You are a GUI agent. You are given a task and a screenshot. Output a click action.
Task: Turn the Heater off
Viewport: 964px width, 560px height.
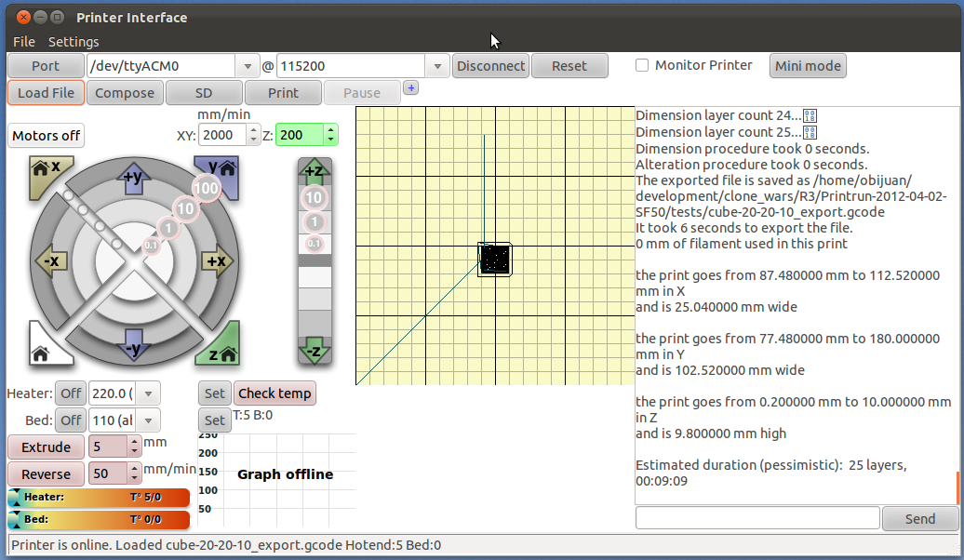click(x=71, y=393)
